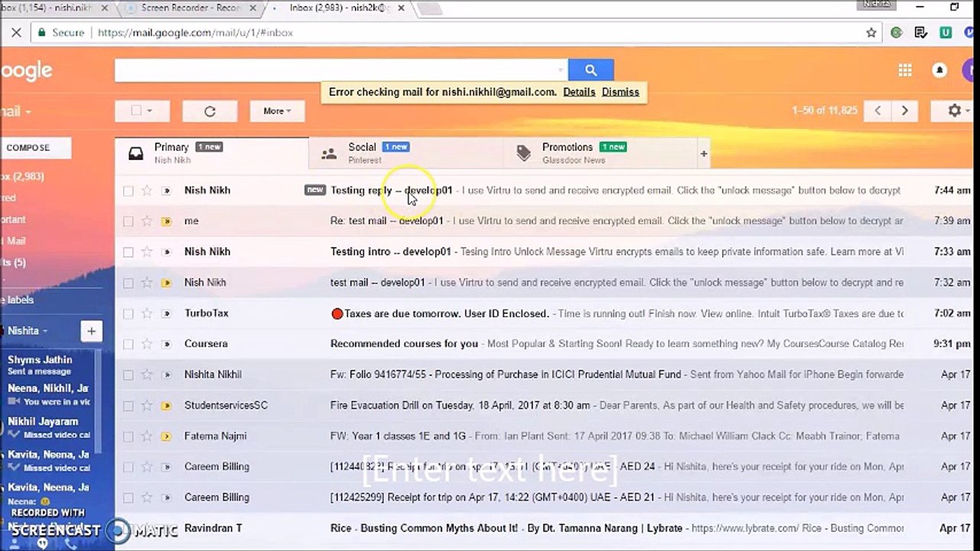Select the Nishita Nikhil email checkbox
The image size is (980, 551).
[128, 375]
